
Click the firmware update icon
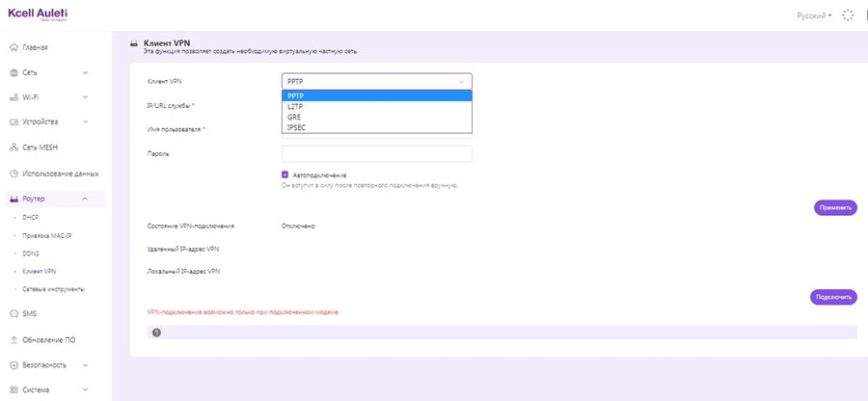pos(14,340)
